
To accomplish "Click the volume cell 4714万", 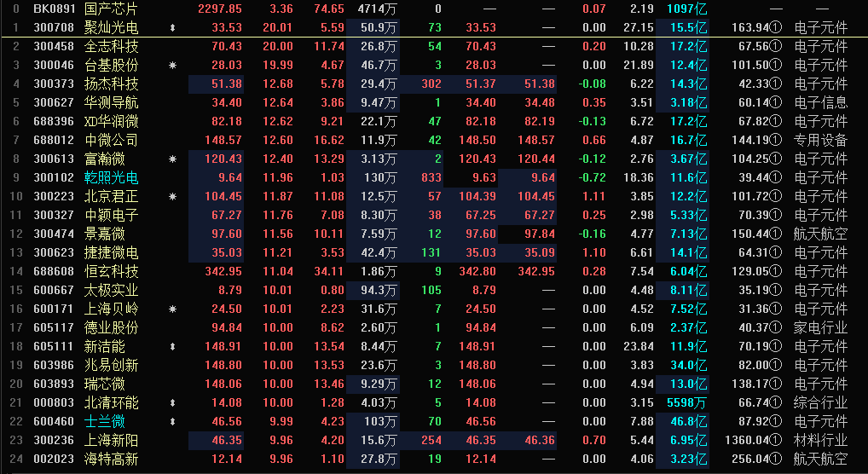I will [x=377, y=9].
